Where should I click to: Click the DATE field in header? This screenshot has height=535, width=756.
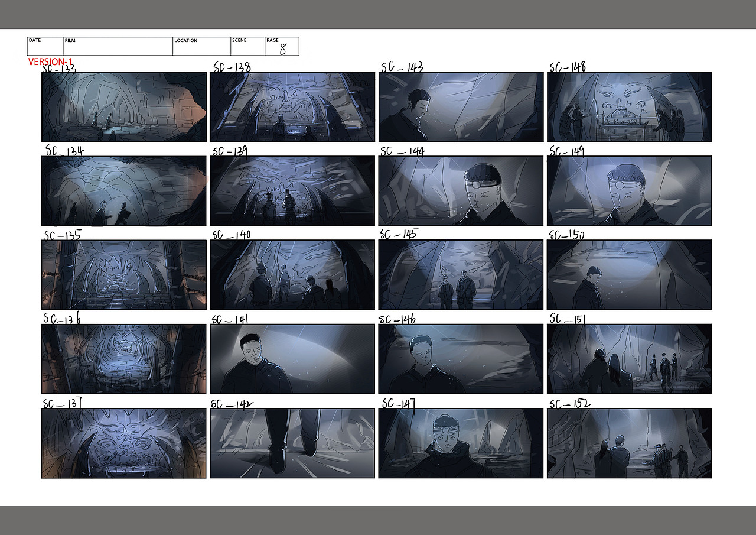45,46
